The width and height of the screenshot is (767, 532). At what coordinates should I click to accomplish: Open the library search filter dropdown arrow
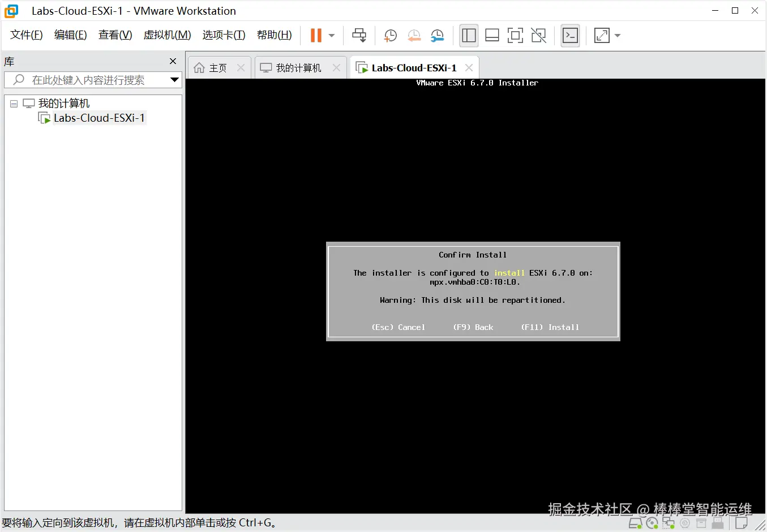click(x=175, y=80)
